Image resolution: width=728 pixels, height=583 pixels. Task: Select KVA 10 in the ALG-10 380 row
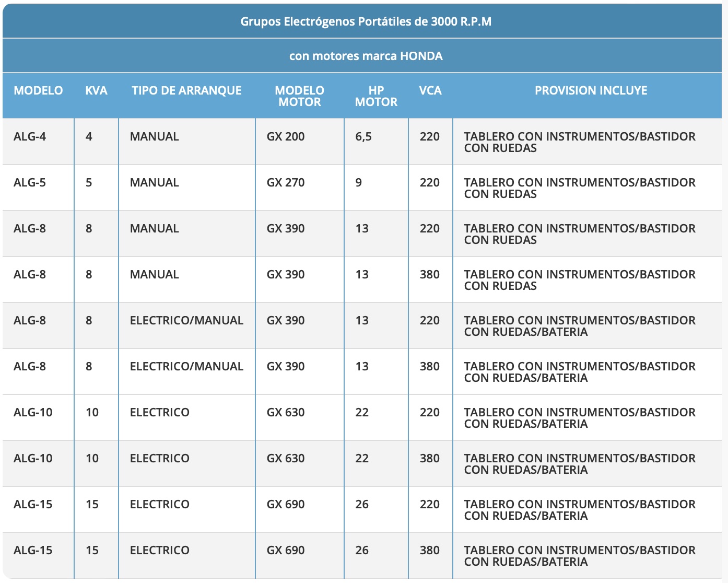(92, 458)
